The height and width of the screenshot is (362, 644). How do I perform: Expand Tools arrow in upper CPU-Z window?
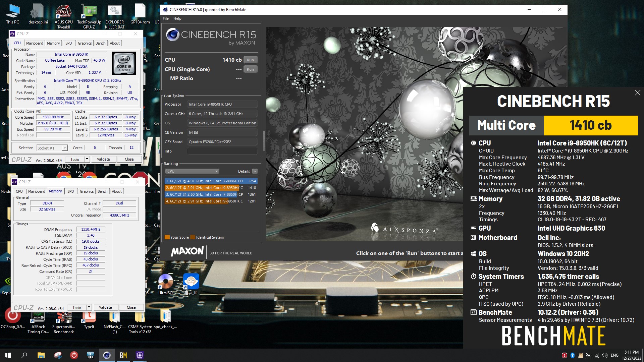[87, 159]
